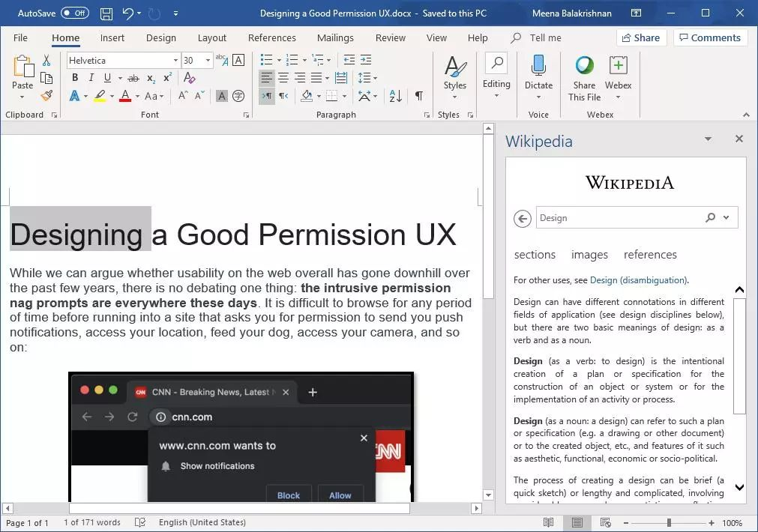Open Dictate microphone tool
The width and height of the screenshot is (758, 532).
pyautogui.click(x=538, y=76)
